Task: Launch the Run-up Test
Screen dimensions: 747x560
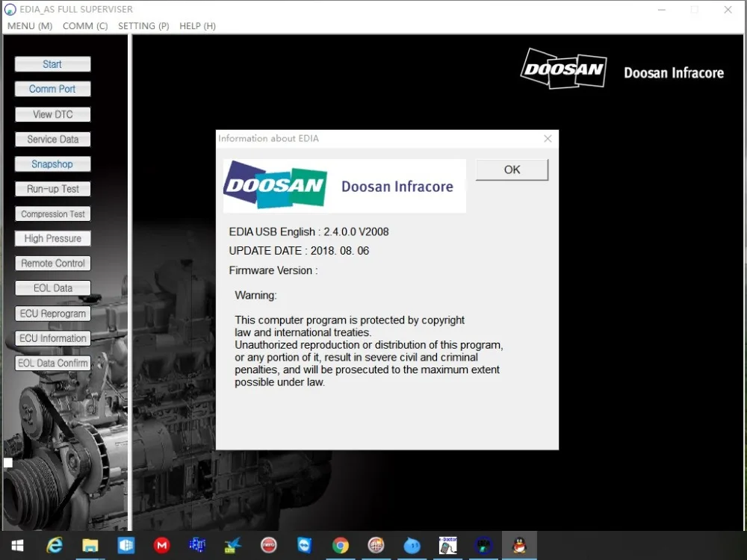Action: [x=52, y=189]
